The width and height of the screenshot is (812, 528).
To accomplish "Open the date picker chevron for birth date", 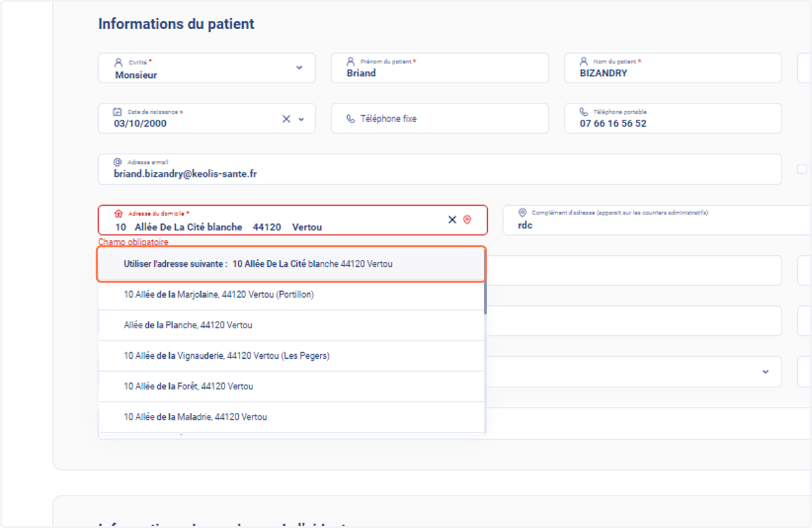I will [x=301, y=119].
